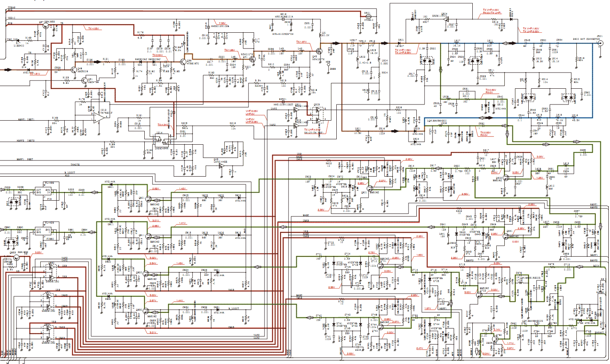Viewport: 610px width, 364px height.
Task: Click the '1.41V' voltage label
Action: pos(182,223)
